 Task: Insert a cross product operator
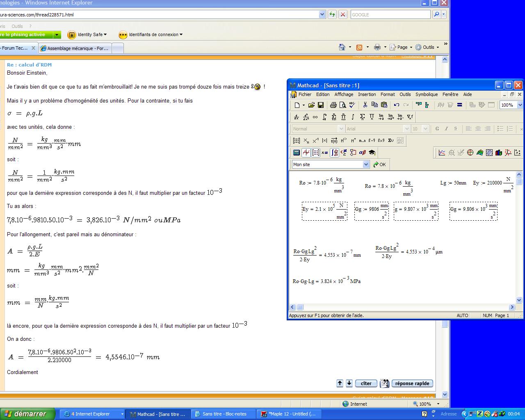(x=381, y=141)
